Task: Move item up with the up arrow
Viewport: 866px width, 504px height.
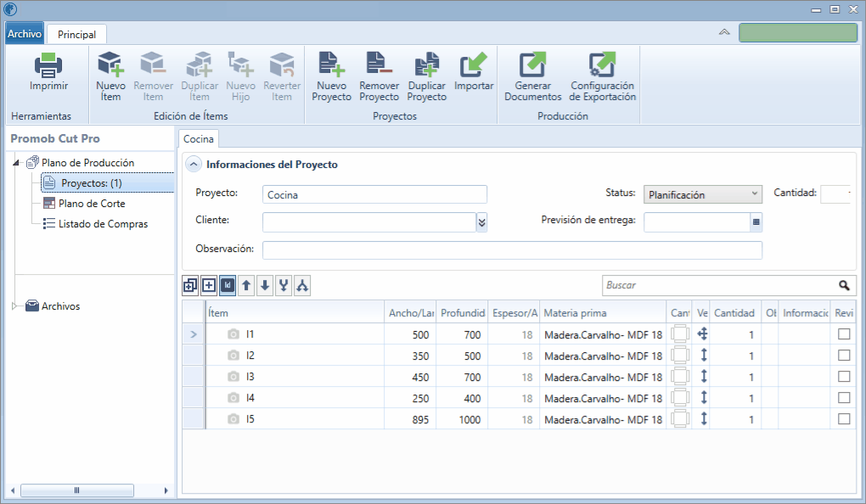Action: (x=246, y=285)
